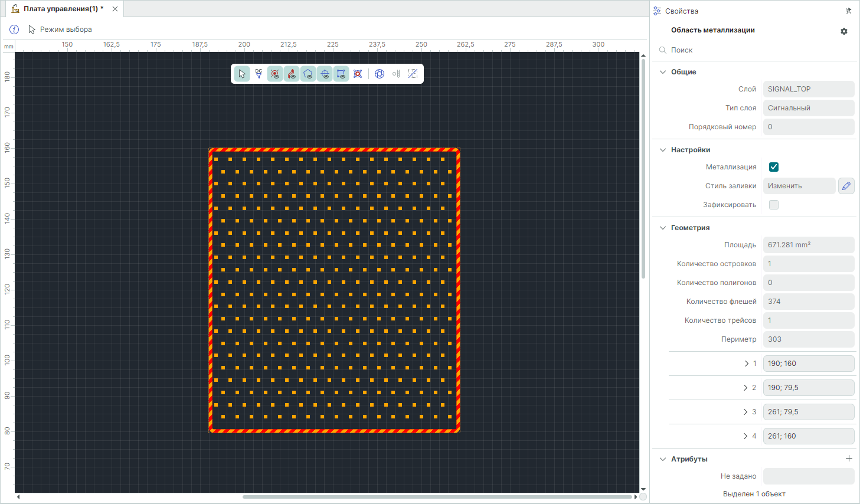Viewport: 860px width, 504px height.
Task: Collapse the Общие section
Action: tap(662, 72)
